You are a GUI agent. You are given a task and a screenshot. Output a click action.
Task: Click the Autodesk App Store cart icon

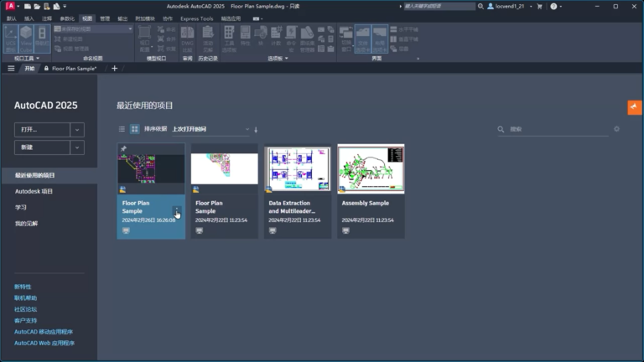coord(540,6)
